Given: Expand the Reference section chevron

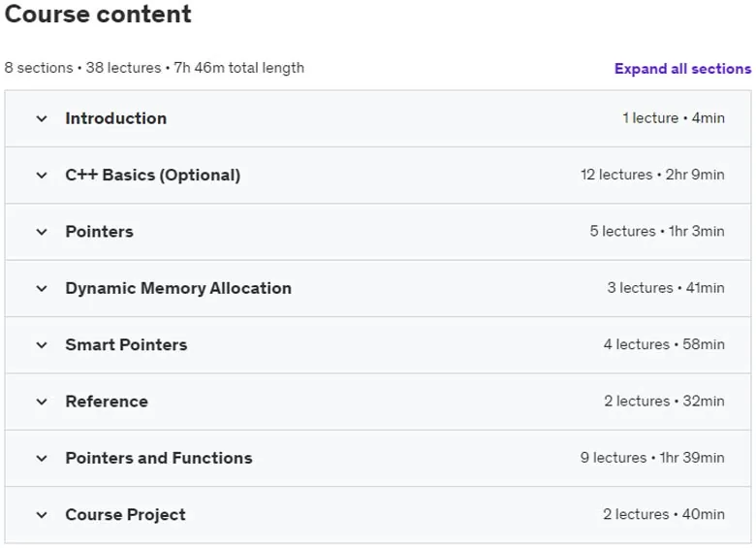Looking at the screenshot, I should pos(42,402).
